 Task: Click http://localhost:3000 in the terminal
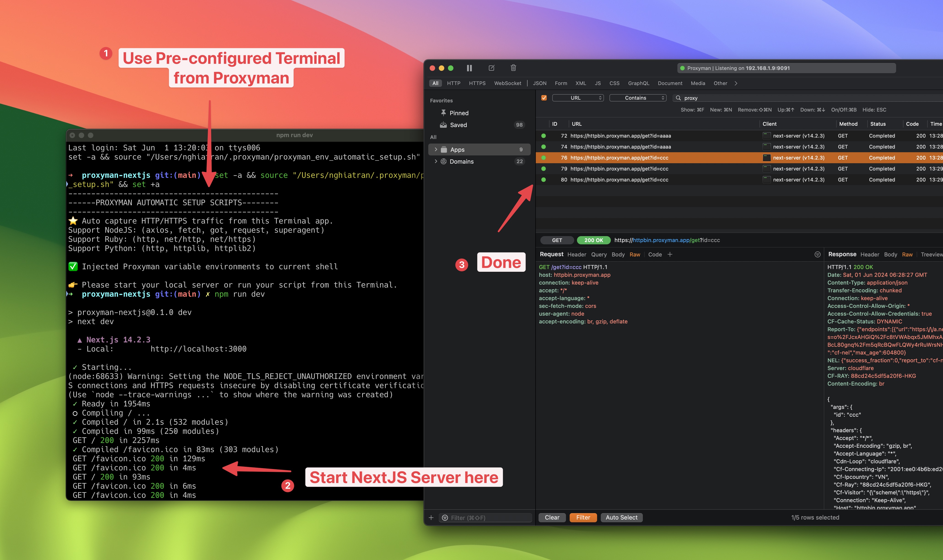(x=198, y=349)
